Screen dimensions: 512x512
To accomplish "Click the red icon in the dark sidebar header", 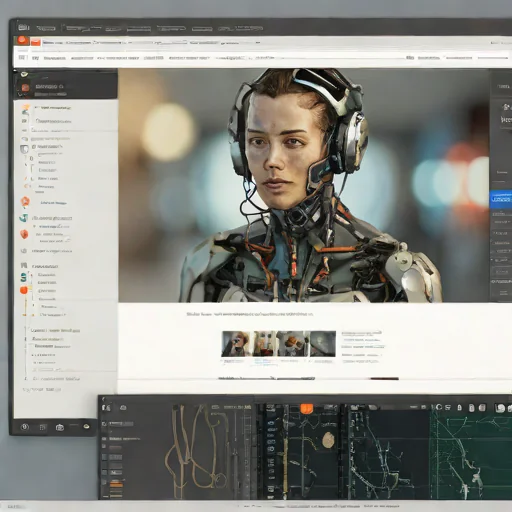I will tap(25, 88).
